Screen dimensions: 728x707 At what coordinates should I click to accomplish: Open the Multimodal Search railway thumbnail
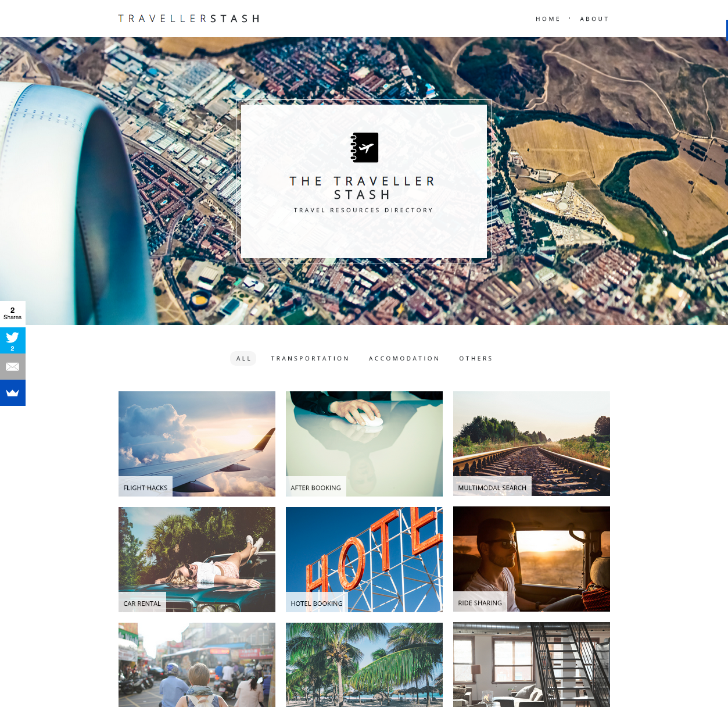(x=532, y=444)
